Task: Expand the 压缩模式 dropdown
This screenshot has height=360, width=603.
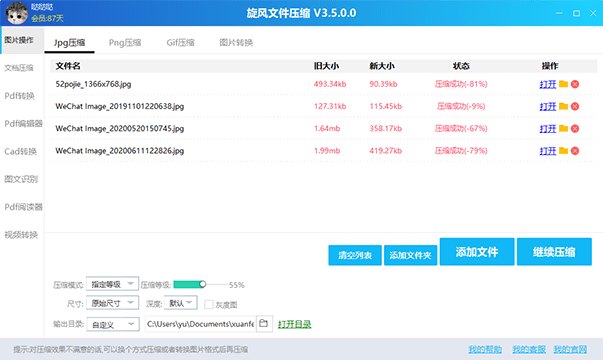Action: 112,284
